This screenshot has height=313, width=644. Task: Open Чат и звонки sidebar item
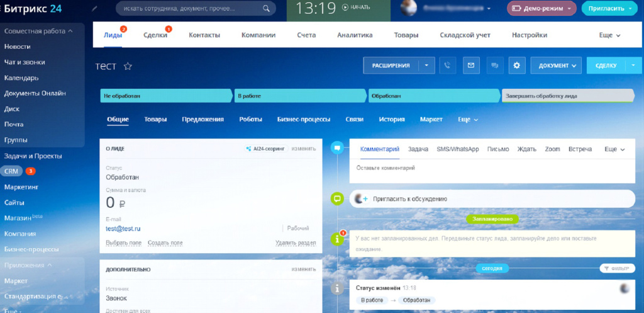tap(25, 62)
